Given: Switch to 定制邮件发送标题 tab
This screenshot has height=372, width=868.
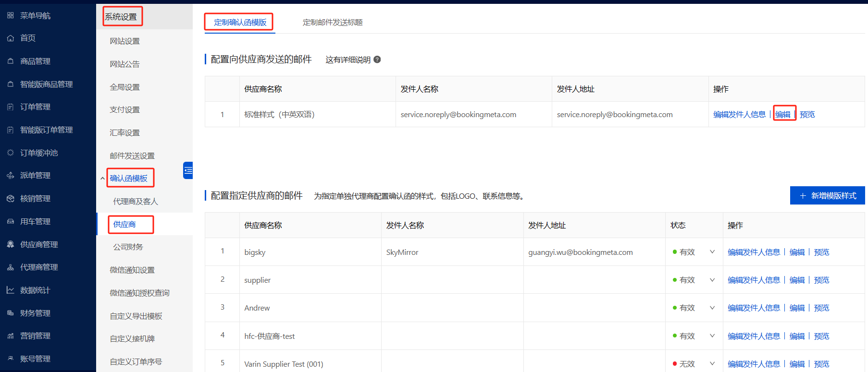Looking at the screenshot, I should coord(333,23).
